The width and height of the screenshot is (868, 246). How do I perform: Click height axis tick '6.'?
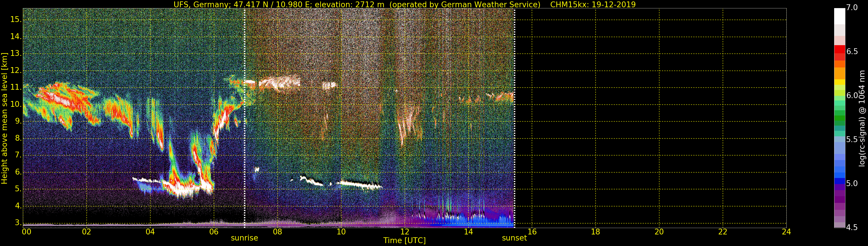(x=18, y=172)
